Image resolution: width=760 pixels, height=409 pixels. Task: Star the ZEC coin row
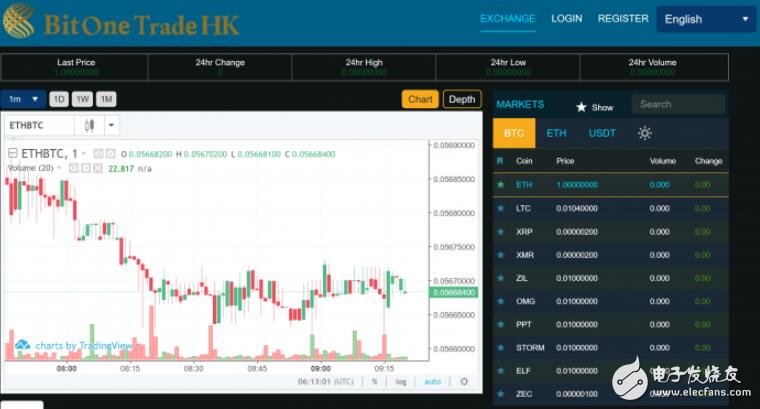(x=501, y=394)
